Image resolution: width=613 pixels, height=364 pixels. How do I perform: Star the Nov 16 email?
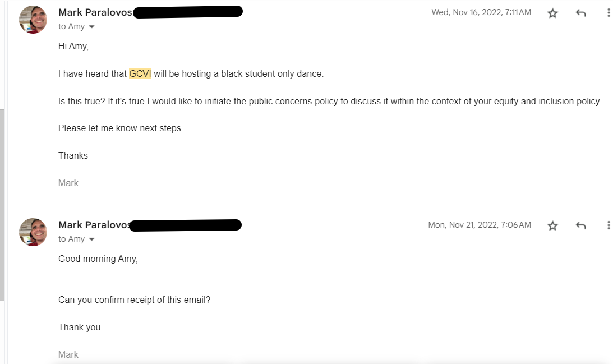point(552,13)
